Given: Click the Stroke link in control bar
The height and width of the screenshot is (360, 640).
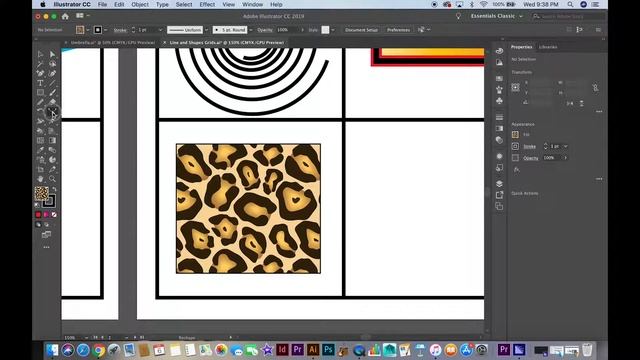Looking at the screenshot, I should click(x=120, y=30).
